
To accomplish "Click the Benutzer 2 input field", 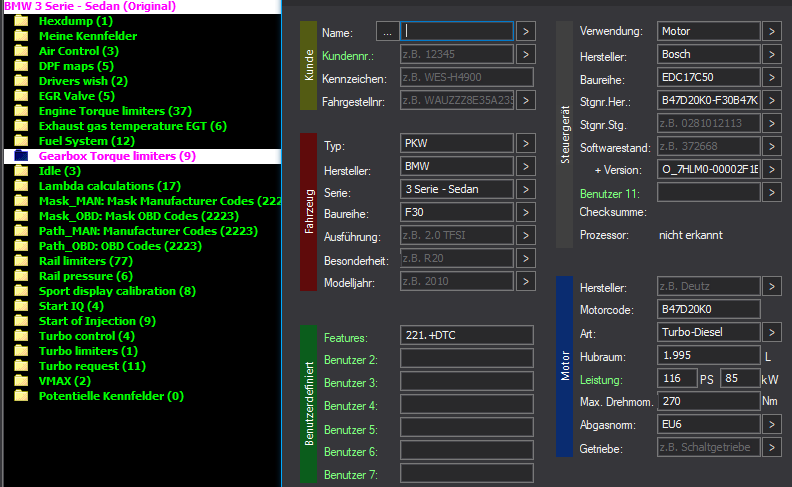I will (x=467, y=358).
